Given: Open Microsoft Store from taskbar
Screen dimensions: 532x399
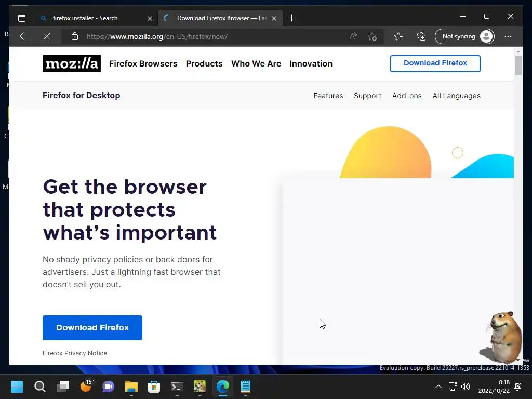Looking at the screenshot, I should click(154, 387).
